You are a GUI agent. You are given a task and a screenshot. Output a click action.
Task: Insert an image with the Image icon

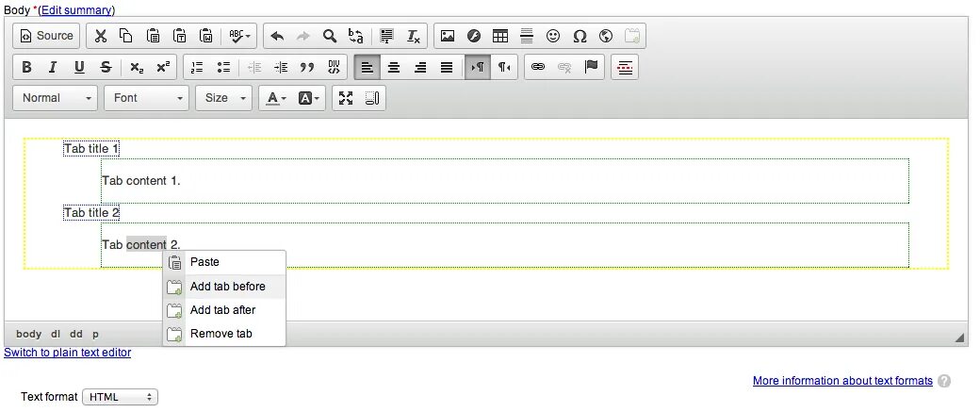coord(448,36)
